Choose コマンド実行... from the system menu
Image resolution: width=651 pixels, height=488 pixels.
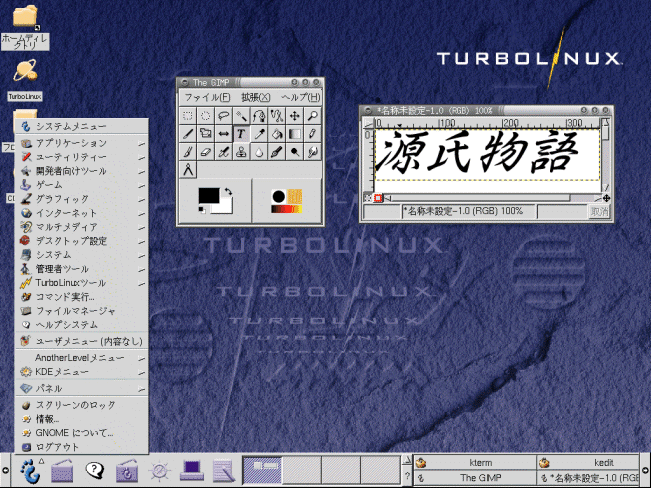click(x=82, y=297)
